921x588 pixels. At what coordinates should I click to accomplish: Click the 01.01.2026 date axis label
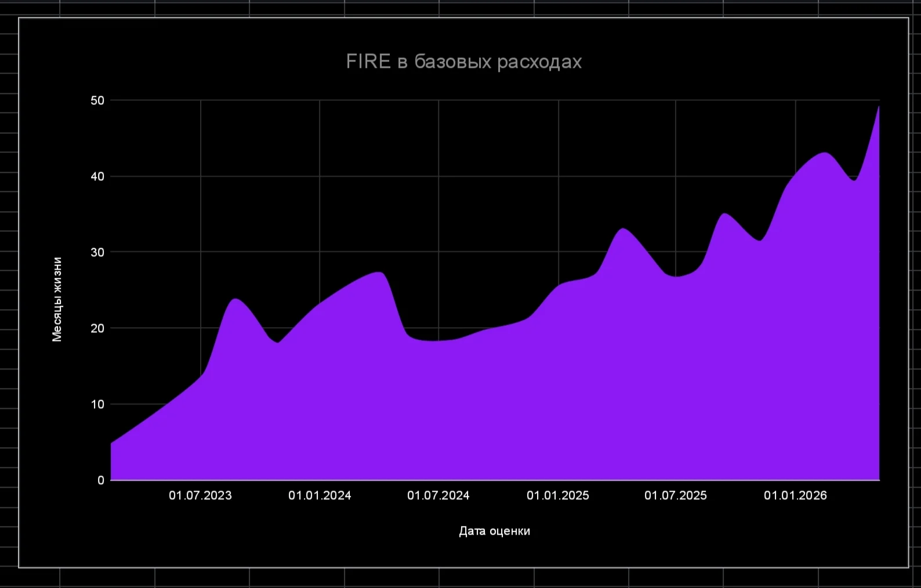tap(795, 495)
